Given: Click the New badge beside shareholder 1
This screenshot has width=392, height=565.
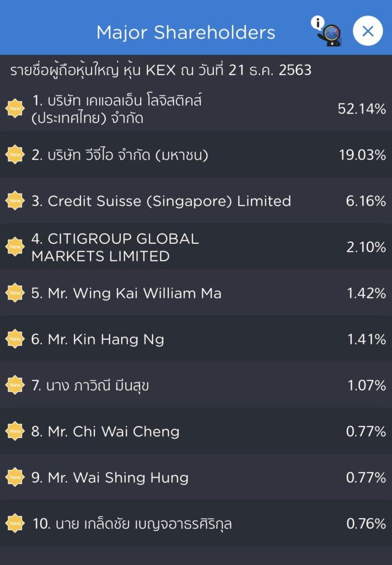Looking at the screenshot, I should (x=15, y=109).
